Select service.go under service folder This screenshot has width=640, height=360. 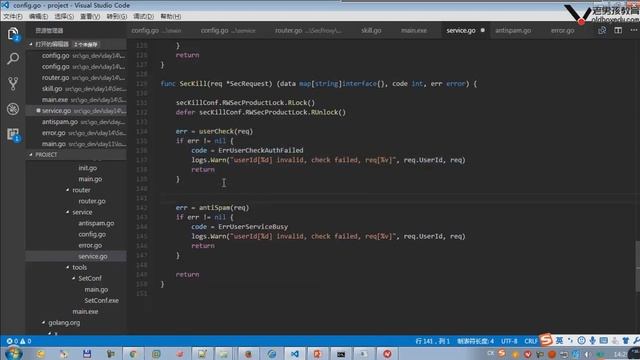point(76,256)
